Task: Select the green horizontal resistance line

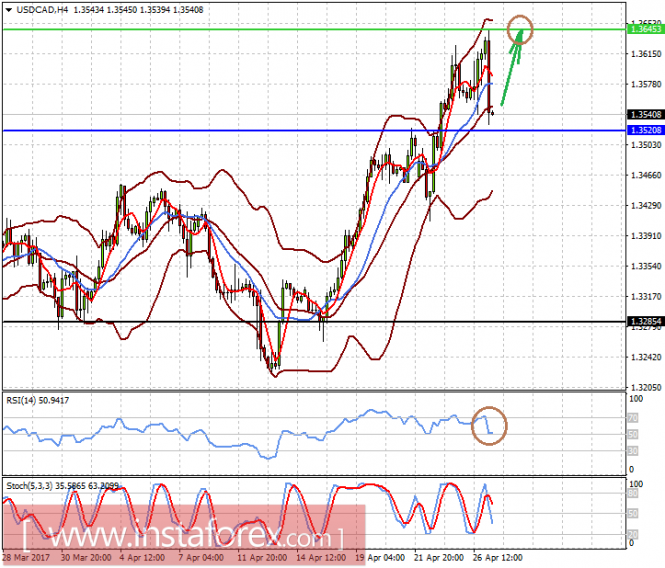Action: (314, 29)
